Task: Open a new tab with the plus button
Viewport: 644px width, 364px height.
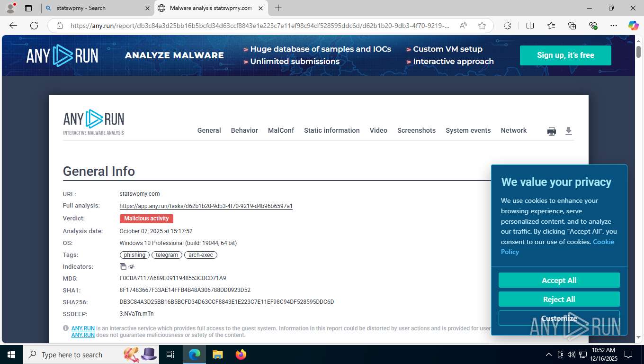Action: [278, 8]
